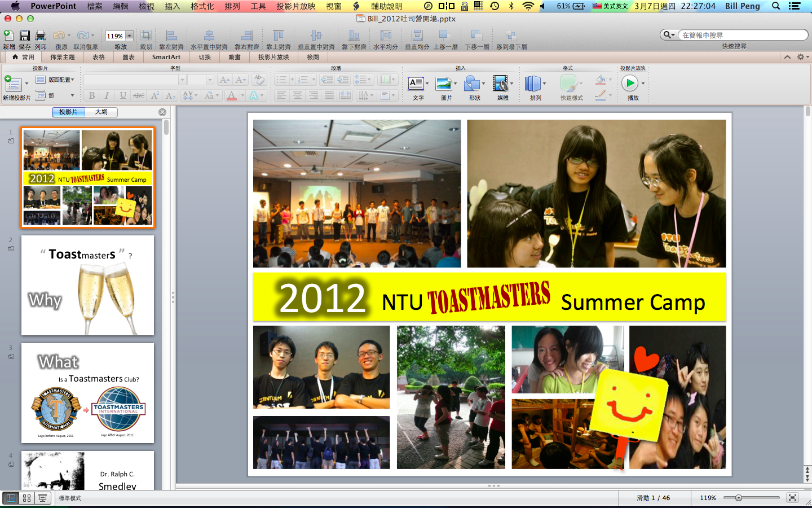Click the 水平置中對齊 align center icon
Viewport: 812px width, 508px height.
click(x=209, y=36)
